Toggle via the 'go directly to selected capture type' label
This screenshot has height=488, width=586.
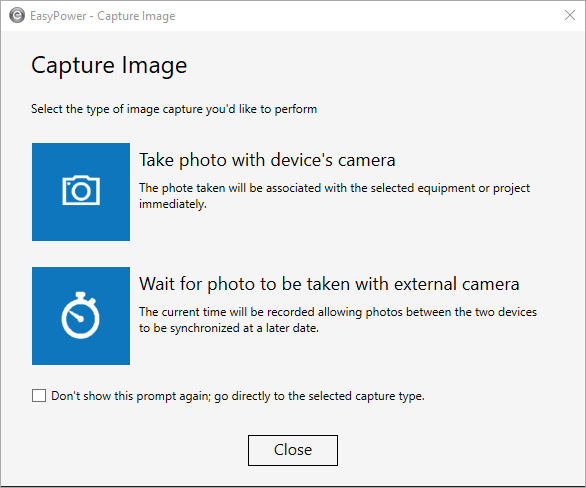pyautogui.click(x=238, y=396)
